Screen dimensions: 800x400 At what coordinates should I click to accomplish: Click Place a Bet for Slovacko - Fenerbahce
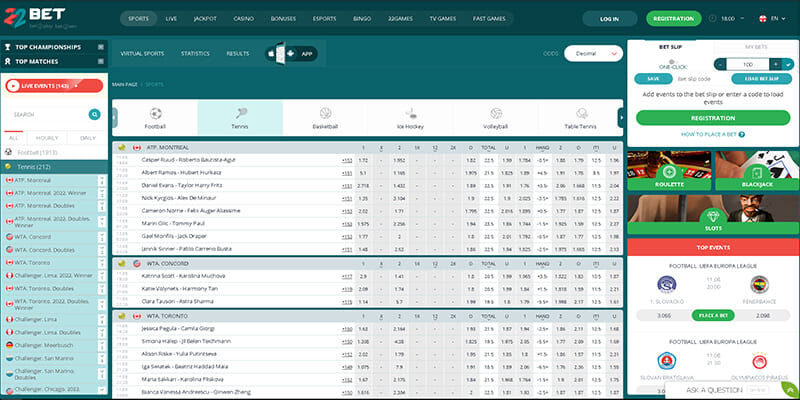[713, 315]
